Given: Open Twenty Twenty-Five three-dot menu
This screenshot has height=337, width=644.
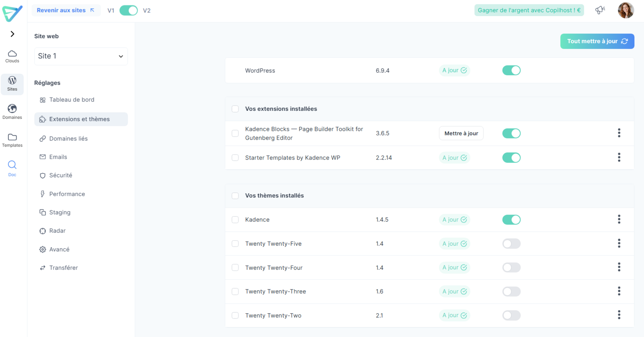Looking at the screenshot, I should (619, 243).
